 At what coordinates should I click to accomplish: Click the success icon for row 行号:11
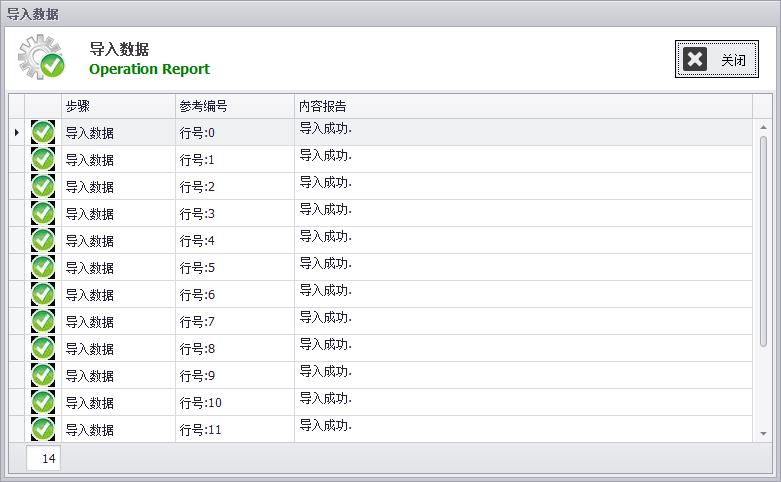click(x=42, y=429)
